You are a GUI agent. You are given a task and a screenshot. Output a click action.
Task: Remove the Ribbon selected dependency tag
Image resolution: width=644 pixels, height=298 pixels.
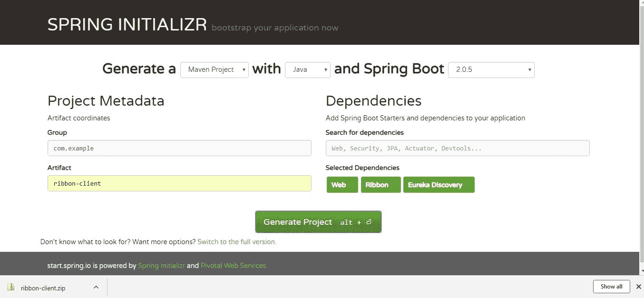coord(381,185)
